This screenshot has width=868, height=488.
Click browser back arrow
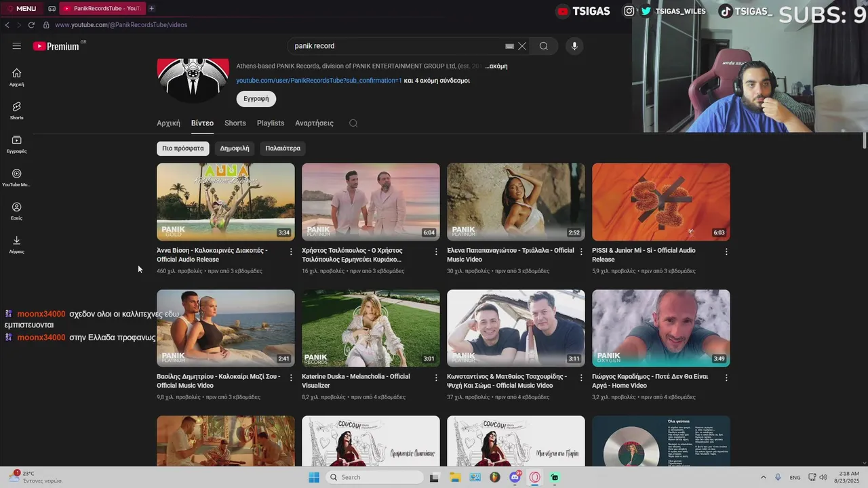(x=7, y=25)
